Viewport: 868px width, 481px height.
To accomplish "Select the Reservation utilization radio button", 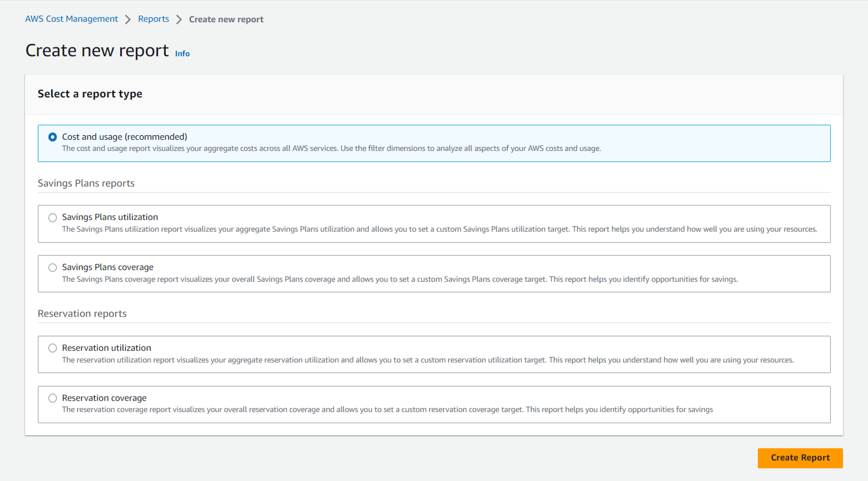I will pyautogui.click(x=52, y=348).
